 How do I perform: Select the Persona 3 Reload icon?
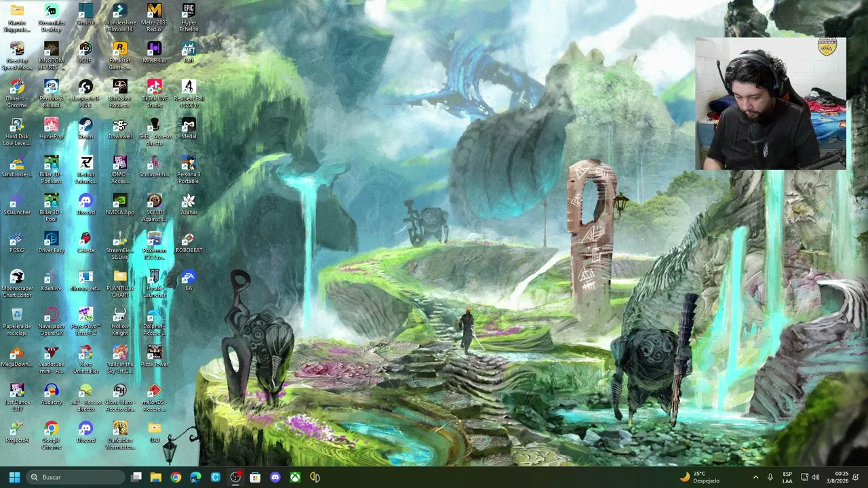point(52,94)
